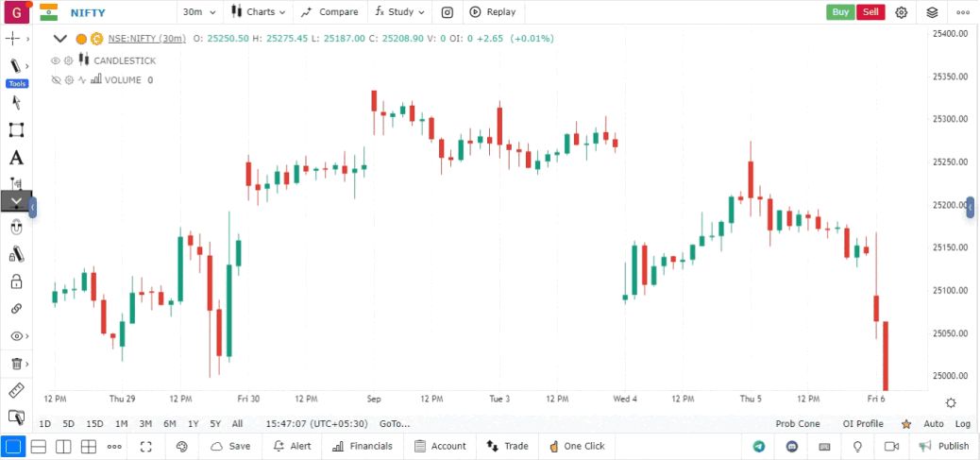The width and height of the screenshot is (980, 460).
Task: Choose the text annotation tool
Action: pyautogui.click(x=15, y=158)
